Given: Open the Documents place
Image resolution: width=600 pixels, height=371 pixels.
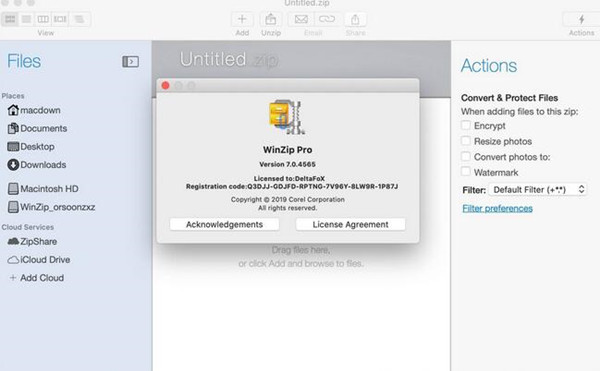Looking at the screenshot, I should [x=37, y=129].
